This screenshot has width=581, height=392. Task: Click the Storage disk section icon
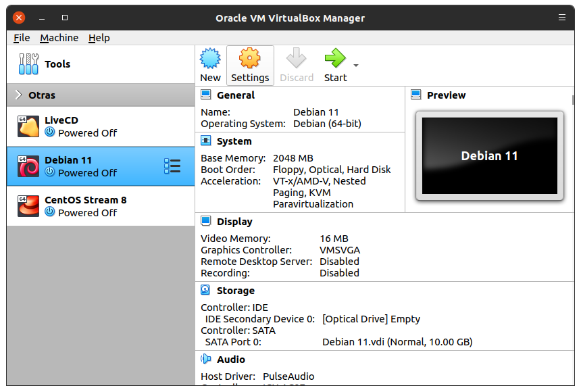[x=206, y=291]
